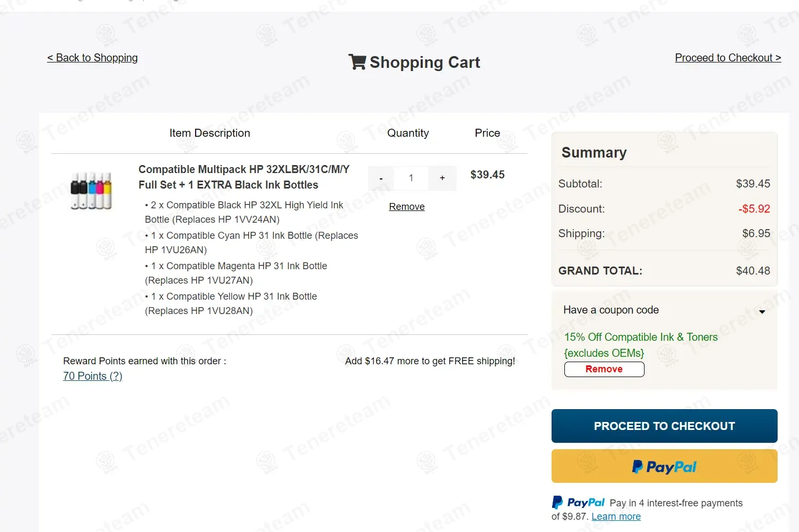The height and width of the screenshot is (532, 799).
Task: Open the product title link for HP 32XLBK multipack
Action: click(x=244, y=177)
